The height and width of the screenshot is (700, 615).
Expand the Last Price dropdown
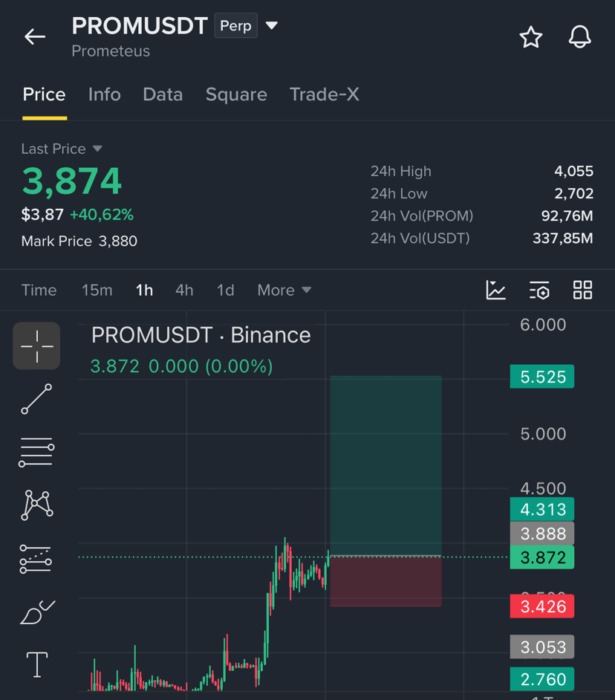click(x=97, y=149)
